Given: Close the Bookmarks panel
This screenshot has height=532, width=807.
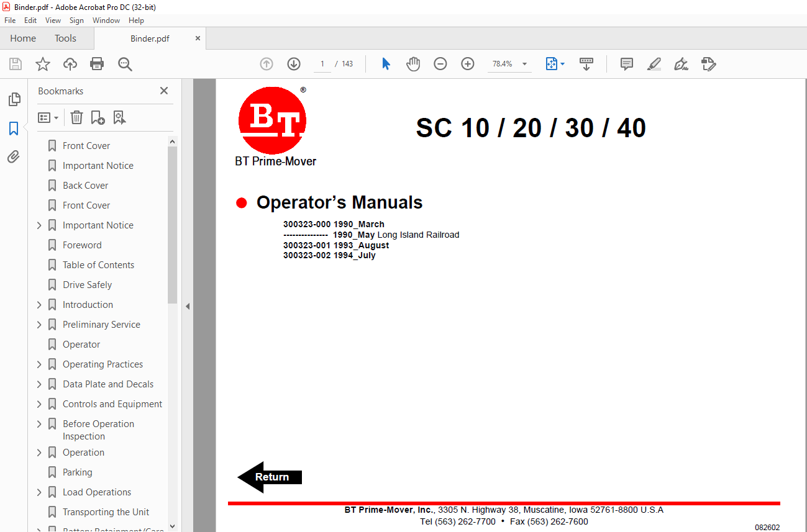Looking at the screenshot, I should 164,91.
